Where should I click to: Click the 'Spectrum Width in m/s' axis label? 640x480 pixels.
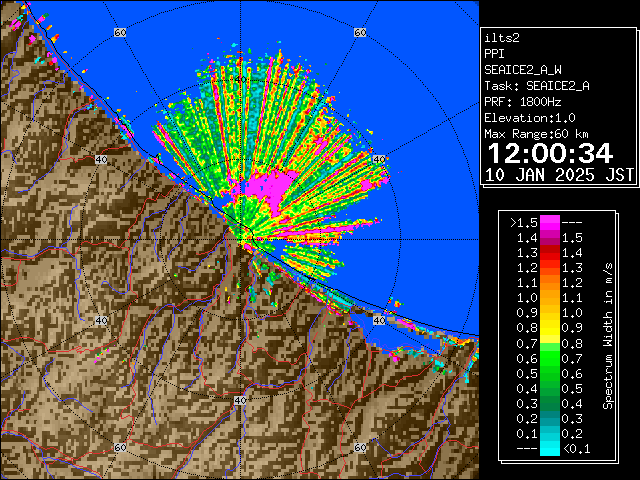(608, 336)
